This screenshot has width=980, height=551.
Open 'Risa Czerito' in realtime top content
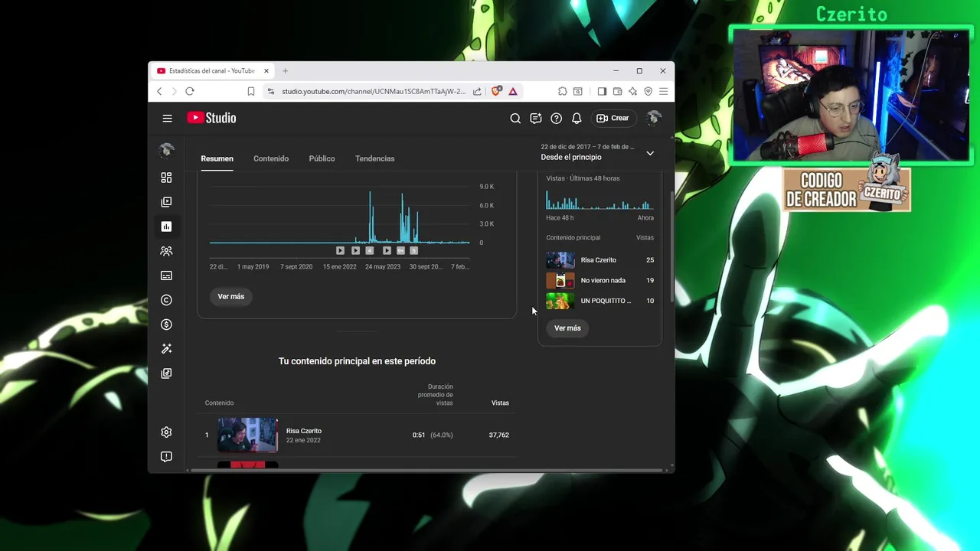click(599, 260)
